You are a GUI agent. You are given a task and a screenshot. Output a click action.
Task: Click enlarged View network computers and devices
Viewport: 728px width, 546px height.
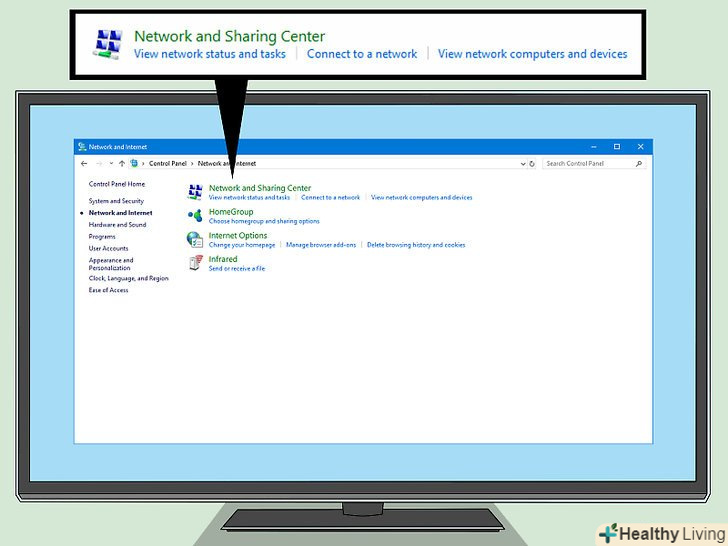[533, 54]
